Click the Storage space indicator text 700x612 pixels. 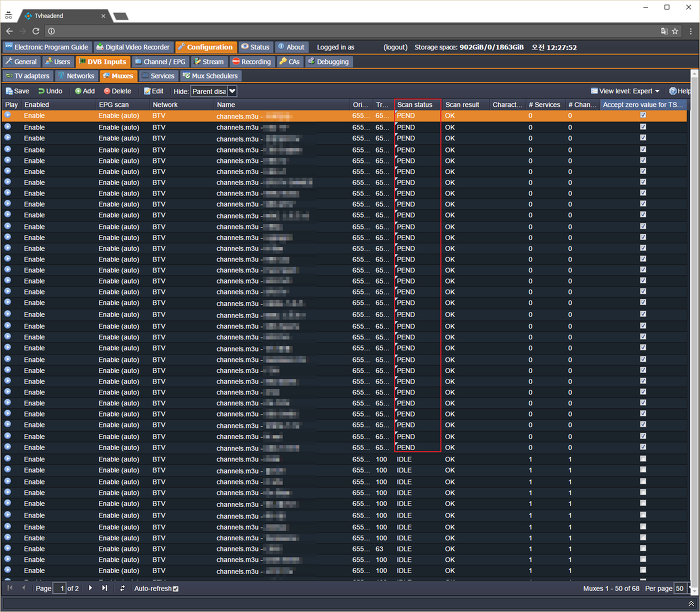tap(469, 47)
